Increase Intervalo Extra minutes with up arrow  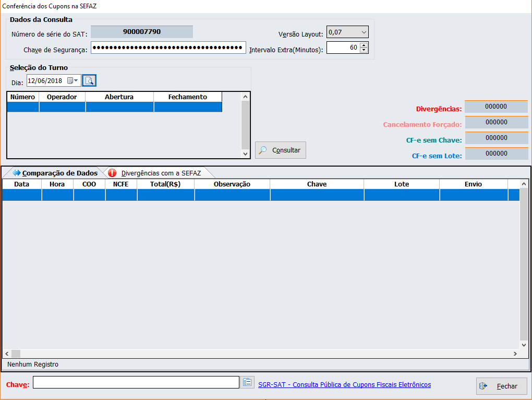(364, 45)
